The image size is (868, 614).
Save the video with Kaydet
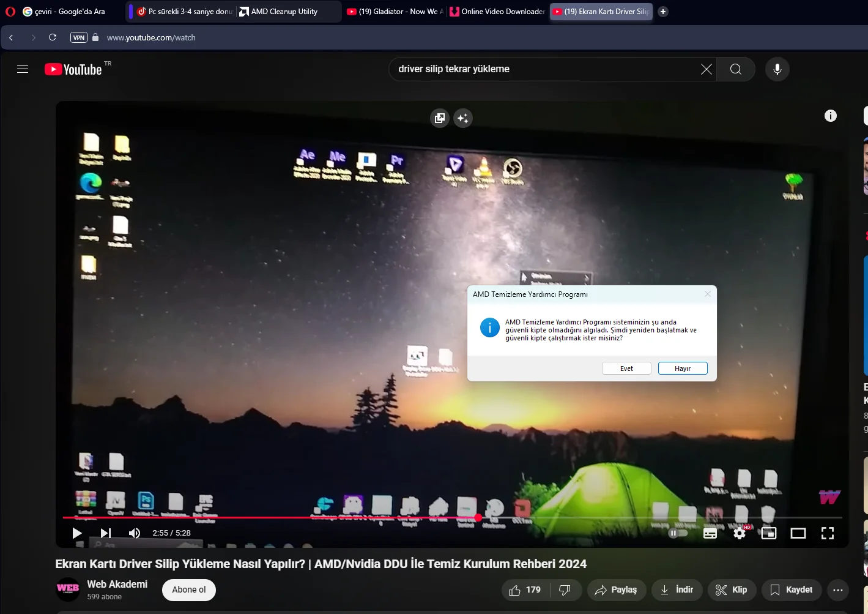(x=791, y=590)
